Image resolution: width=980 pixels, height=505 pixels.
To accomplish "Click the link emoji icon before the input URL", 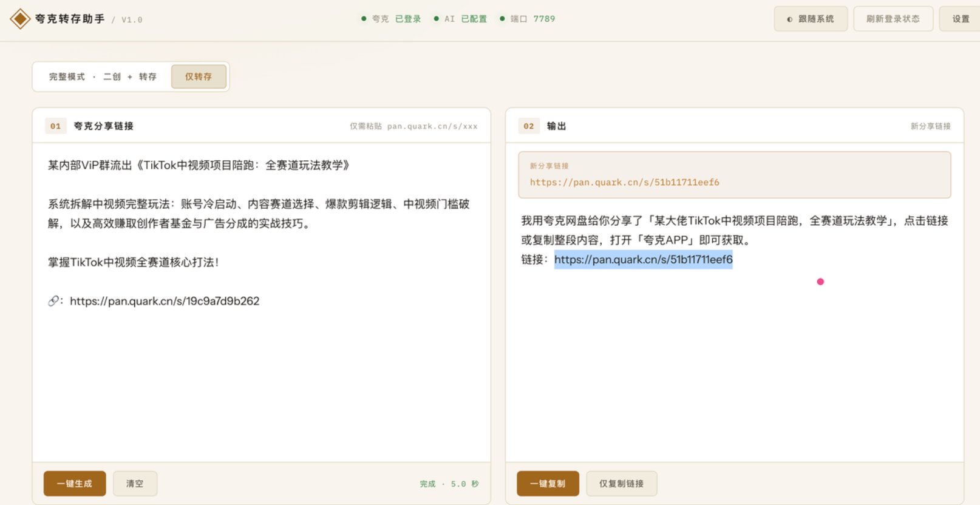I will pyautogui.click(x=53, y=301).
